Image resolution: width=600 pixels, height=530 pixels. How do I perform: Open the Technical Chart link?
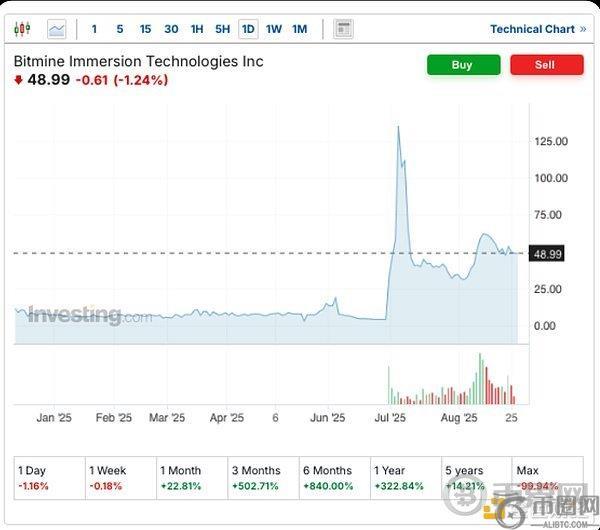[x=538, y=29]
